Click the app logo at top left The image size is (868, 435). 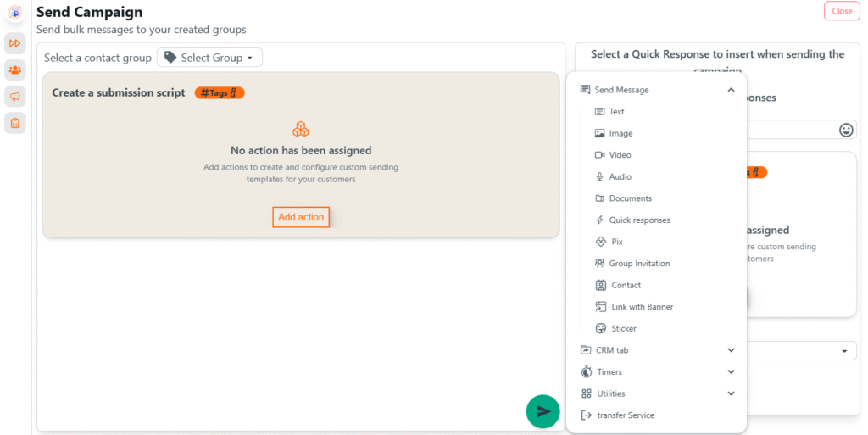click(14, 13)
